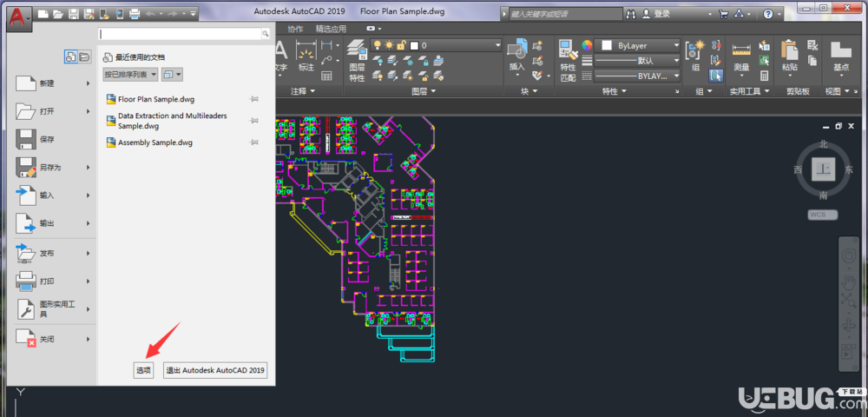Click the Undo arrow in Quick Access toolbar

tap(148, 14)
